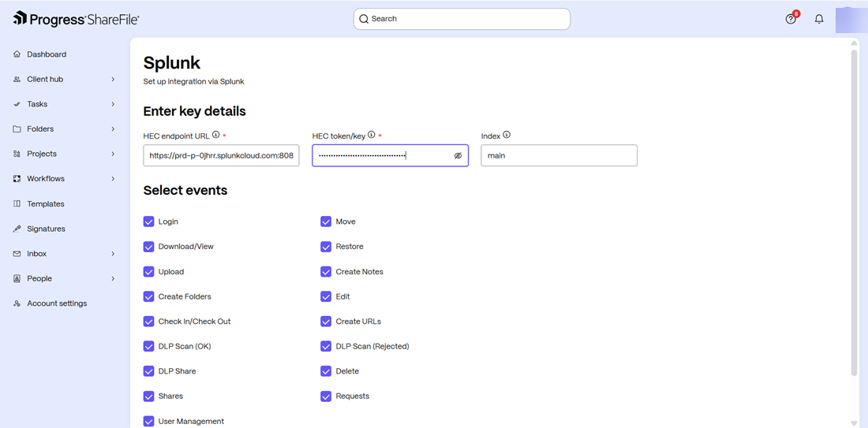The height and width of the screenshot is (428, 868).
Task: Uncheck the Delete event checkbox
Action: (326, 371)
